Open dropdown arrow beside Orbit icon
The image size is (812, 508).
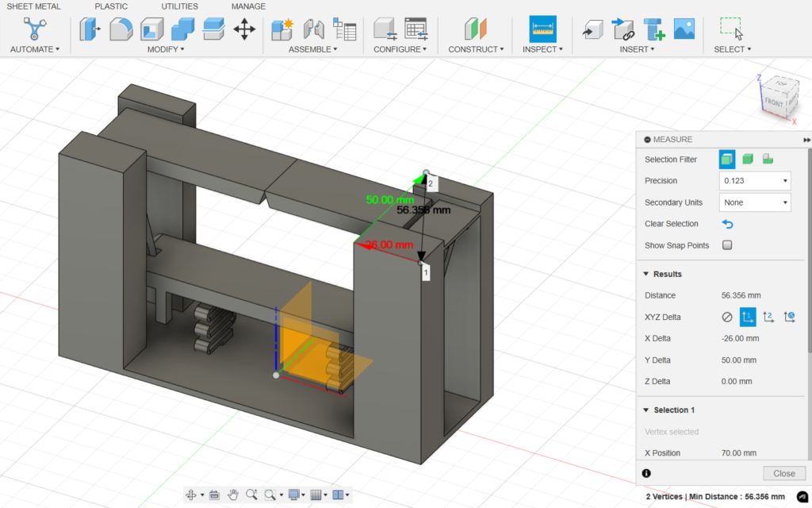coord(202,495)
